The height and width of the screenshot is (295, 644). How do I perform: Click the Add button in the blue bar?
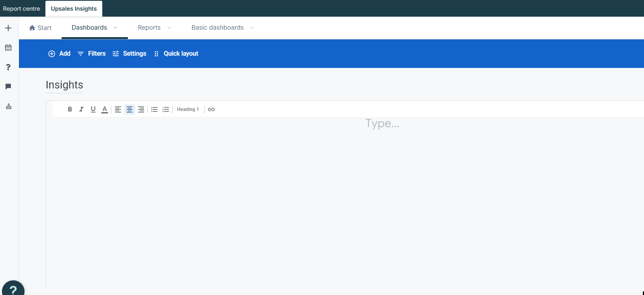coord(59,54)
